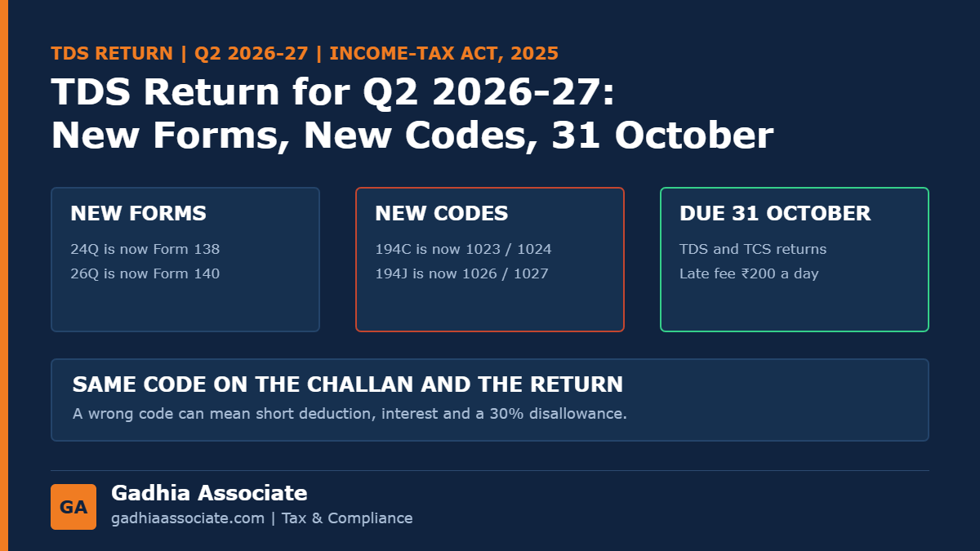This screenshot has height=551, width=980.
Task: Click the DUE 31 OCTOBER card heading
Action: click(775, 214)
